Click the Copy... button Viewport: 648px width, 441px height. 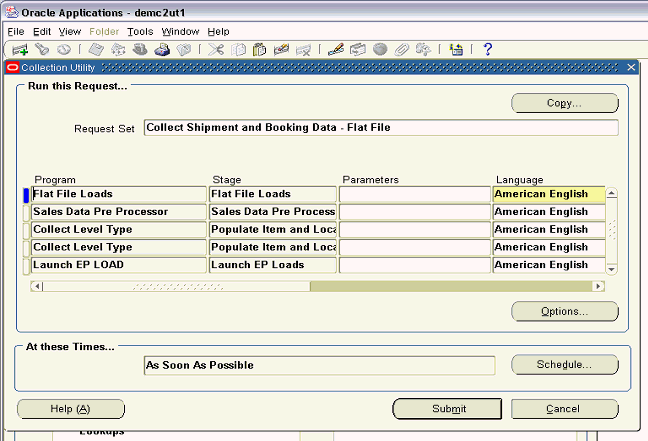565,103
